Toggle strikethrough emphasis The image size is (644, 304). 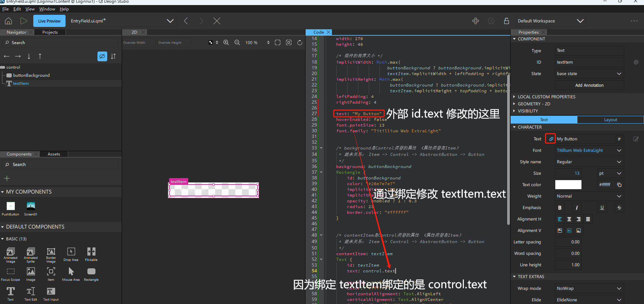coord(619,208)
